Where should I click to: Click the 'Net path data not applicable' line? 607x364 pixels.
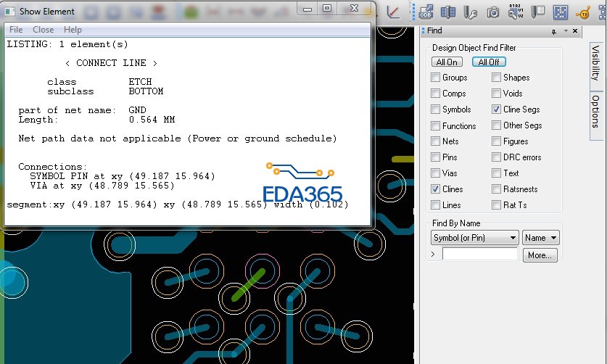[178, 138]
